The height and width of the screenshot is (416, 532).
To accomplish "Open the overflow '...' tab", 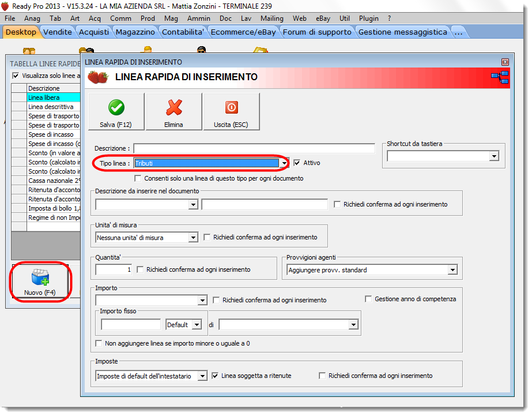I will point(459,32).
